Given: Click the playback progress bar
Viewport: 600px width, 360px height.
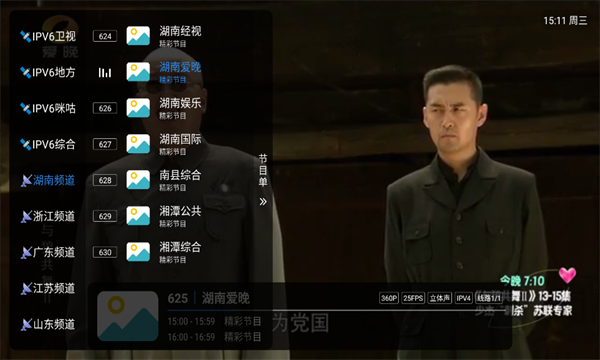Looking at the screenshot, I should pyautogui.click(x=337, y=310).
